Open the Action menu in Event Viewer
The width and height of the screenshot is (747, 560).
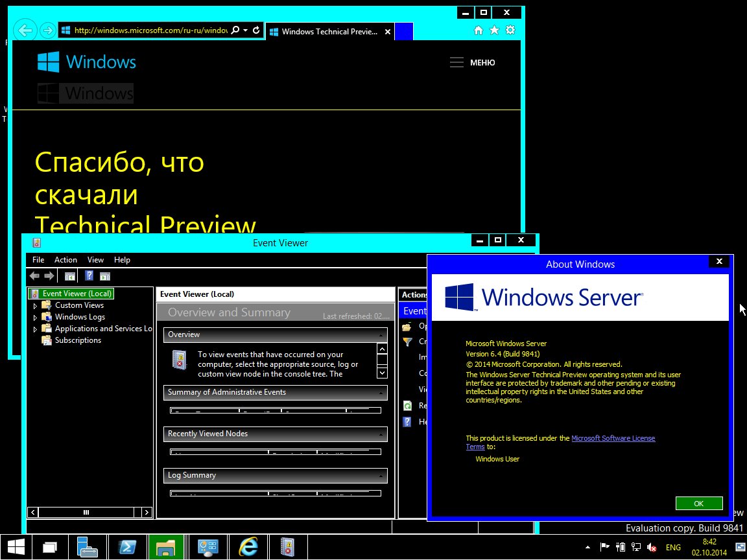point(65,259)
